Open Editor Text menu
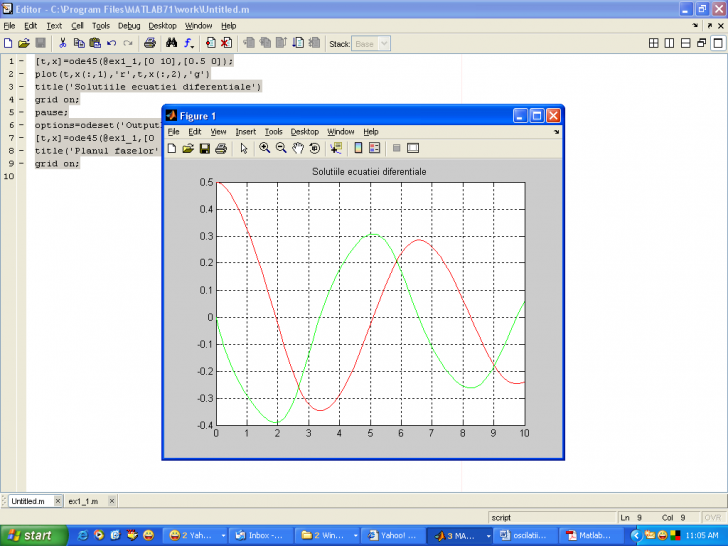 coord(54,26)
